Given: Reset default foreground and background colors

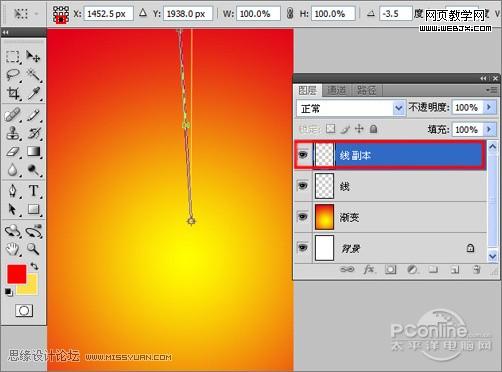Looking at the screenshot, I should (x=9, y=292).
